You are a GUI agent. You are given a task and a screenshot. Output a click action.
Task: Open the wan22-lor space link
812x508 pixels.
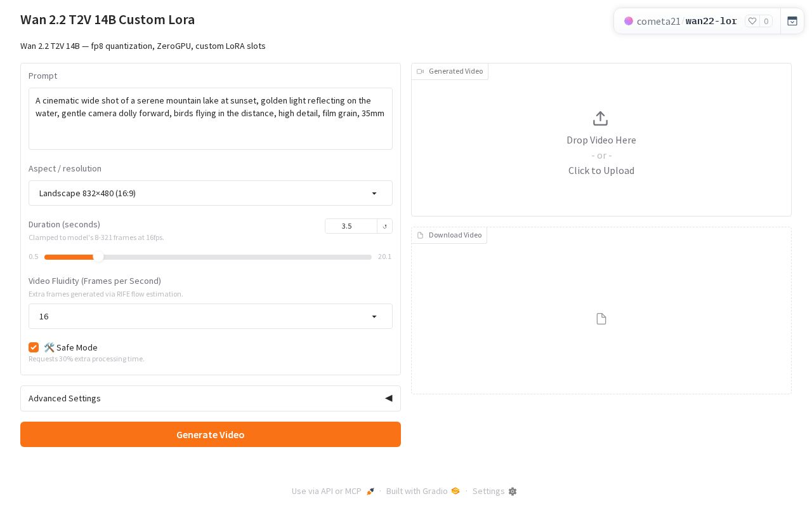[x=711, y=21]
